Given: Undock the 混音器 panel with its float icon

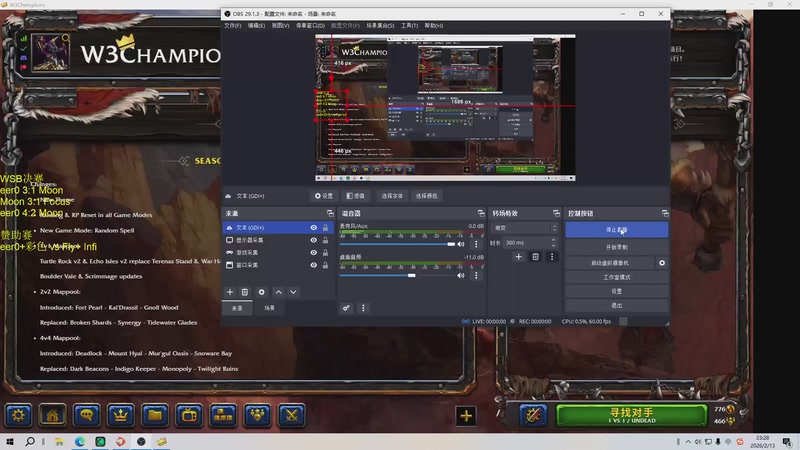Looking at the screenshot, I should pos(481,213).
